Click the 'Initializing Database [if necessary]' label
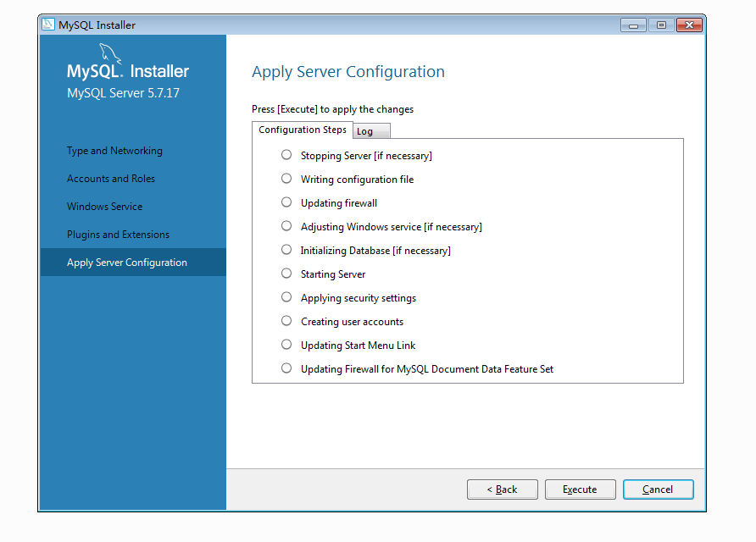Viewport: 756px width, 542px height. (x=375, y=251)
